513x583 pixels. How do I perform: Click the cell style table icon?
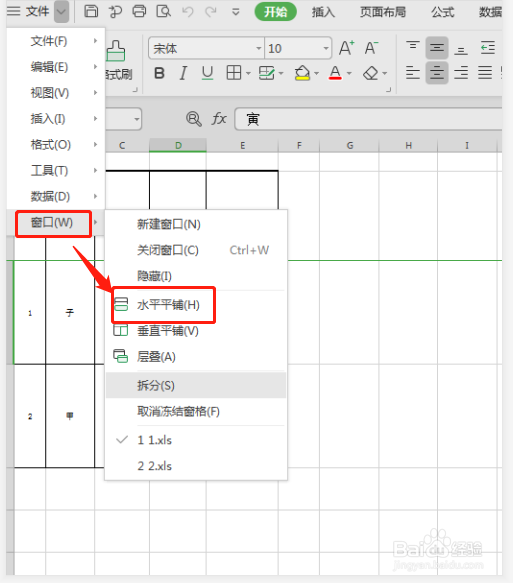click(x=267, y=73)
